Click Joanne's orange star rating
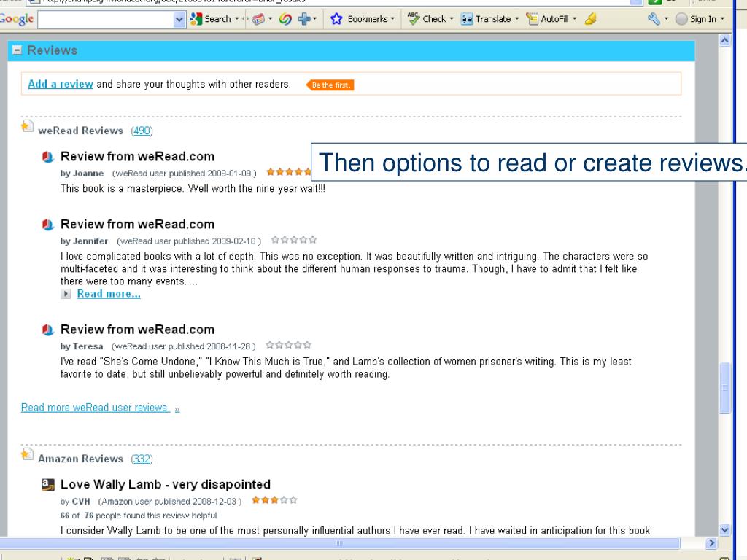The image size is (747, 560). click(x=289, y=172)
